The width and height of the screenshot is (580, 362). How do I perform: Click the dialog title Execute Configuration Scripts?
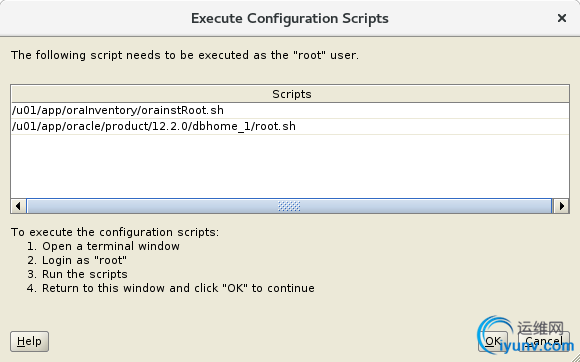click(290, 18)
